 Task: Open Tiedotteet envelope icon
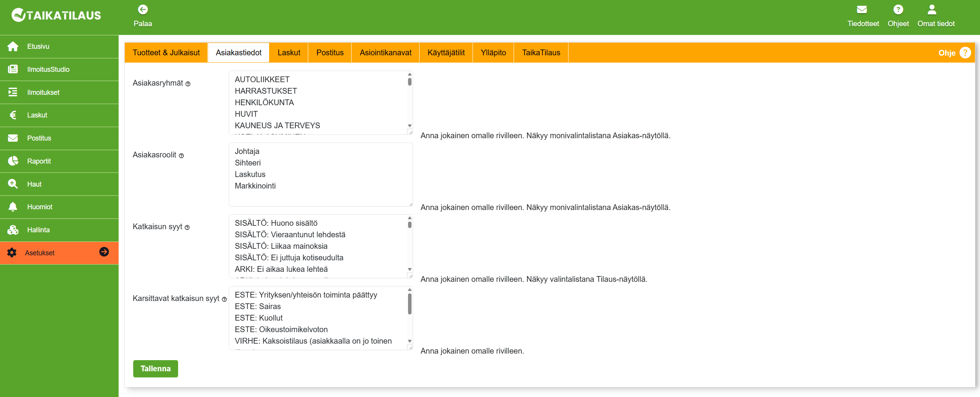(862, 10)
